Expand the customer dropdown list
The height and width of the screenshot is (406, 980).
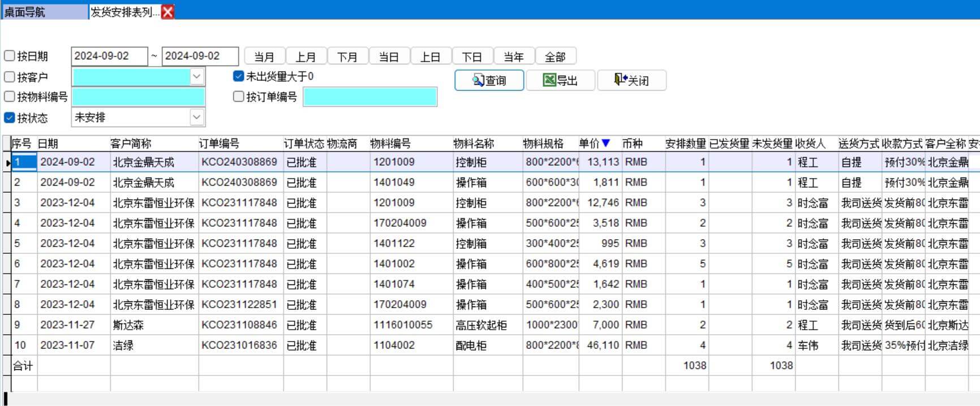[196, 76]
